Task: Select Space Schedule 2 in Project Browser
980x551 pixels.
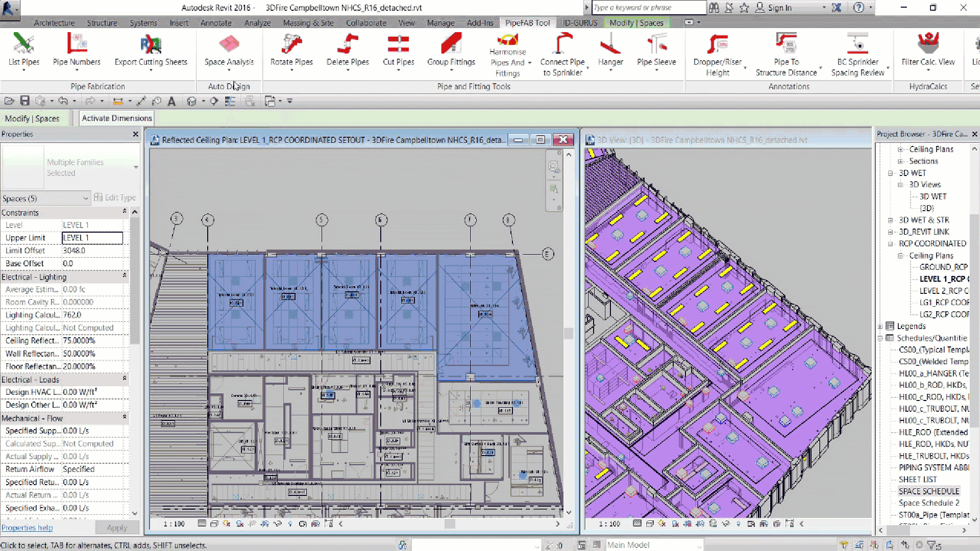Action: tap(929, 503)
